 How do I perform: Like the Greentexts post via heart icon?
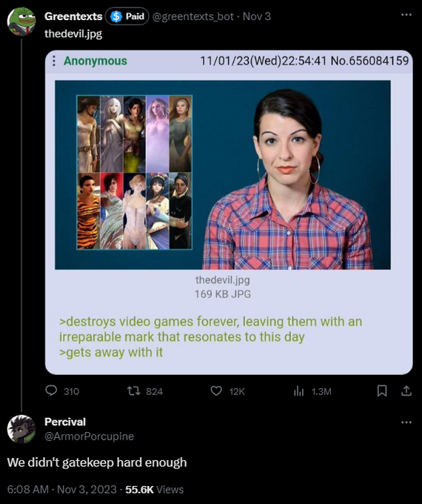pos(216,391)
